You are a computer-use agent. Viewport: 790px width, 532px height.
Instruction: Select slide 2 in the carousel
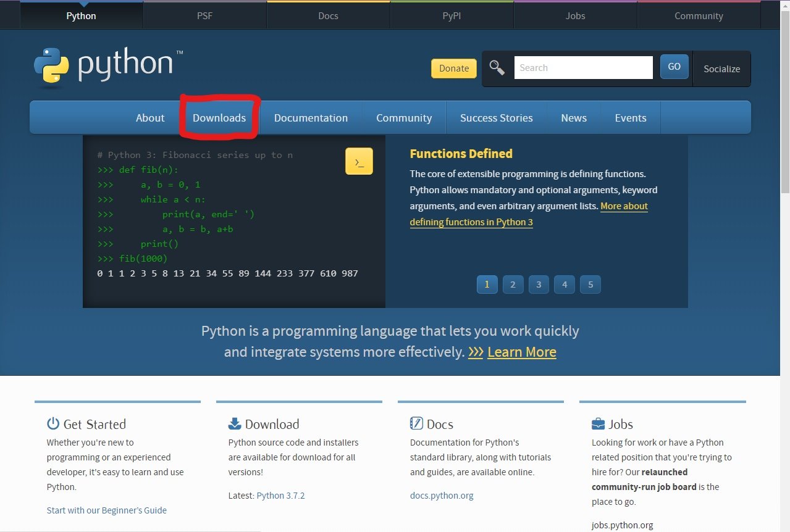coord(513,285)
